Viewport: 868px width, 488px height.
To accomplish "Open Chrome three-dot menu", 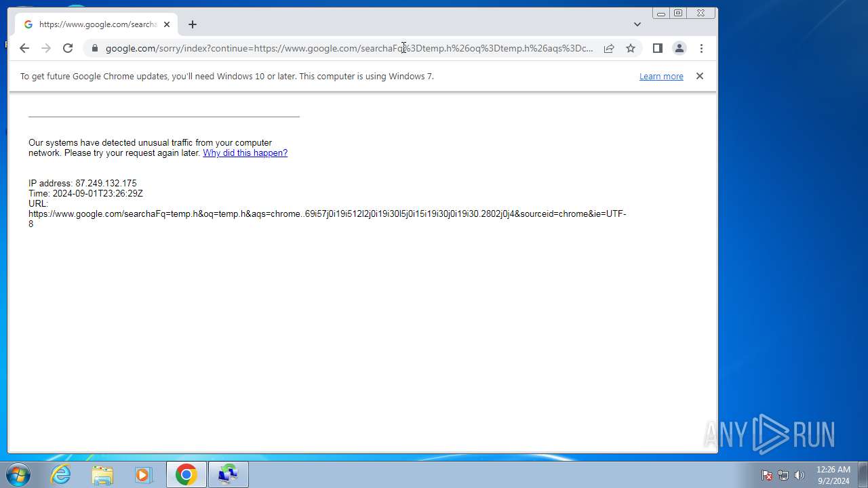I will pos(701,48).
